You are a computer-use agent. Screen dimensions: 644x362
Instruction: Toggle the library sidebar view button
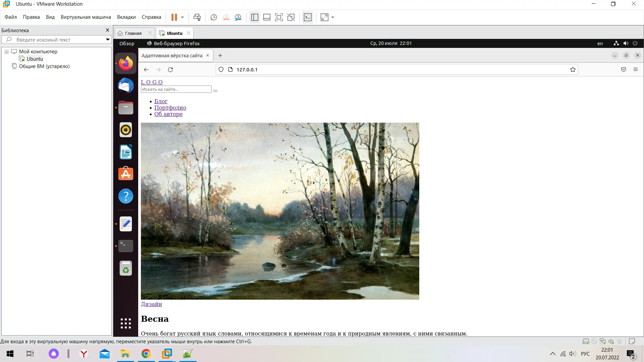point(255,17)
